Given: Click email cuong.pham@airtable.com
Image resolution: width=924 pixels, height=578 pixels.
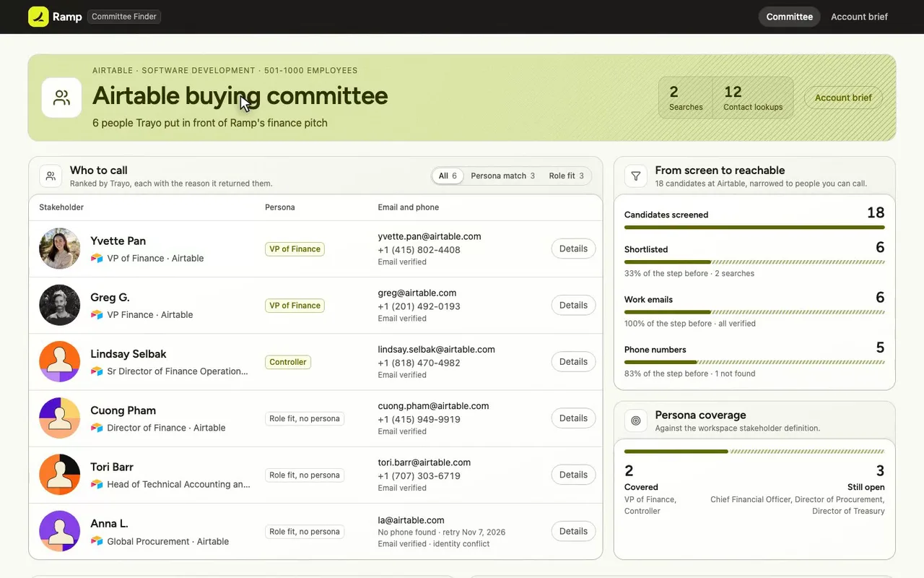Looking at the screenshot, I should point(433,406).
